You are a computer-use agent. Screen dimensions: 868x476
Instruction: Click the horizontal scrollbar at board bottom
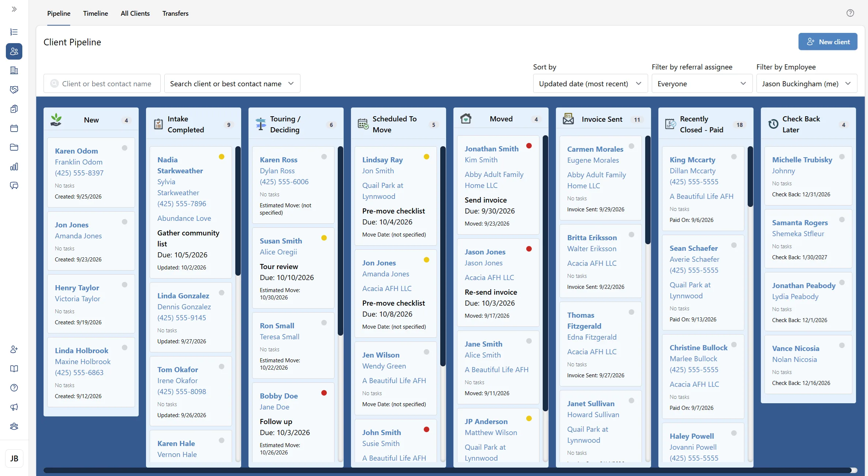click(447, 470)
